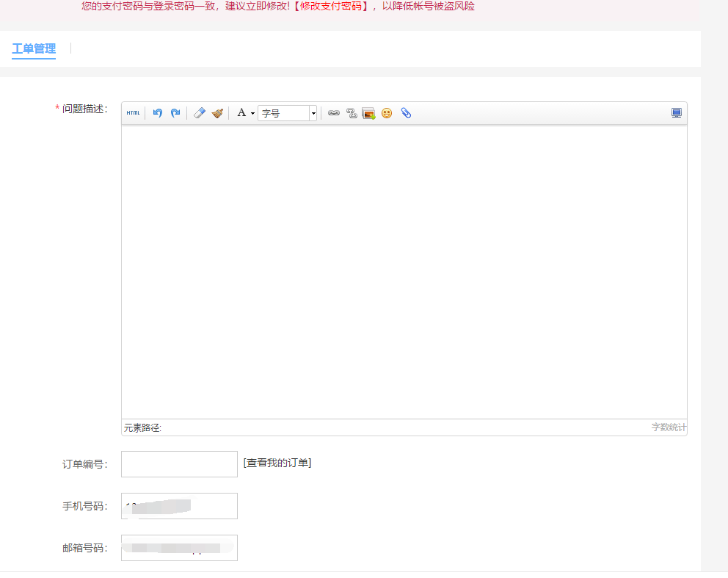Click the paperclip attachment icon

(x=406, y=113)
